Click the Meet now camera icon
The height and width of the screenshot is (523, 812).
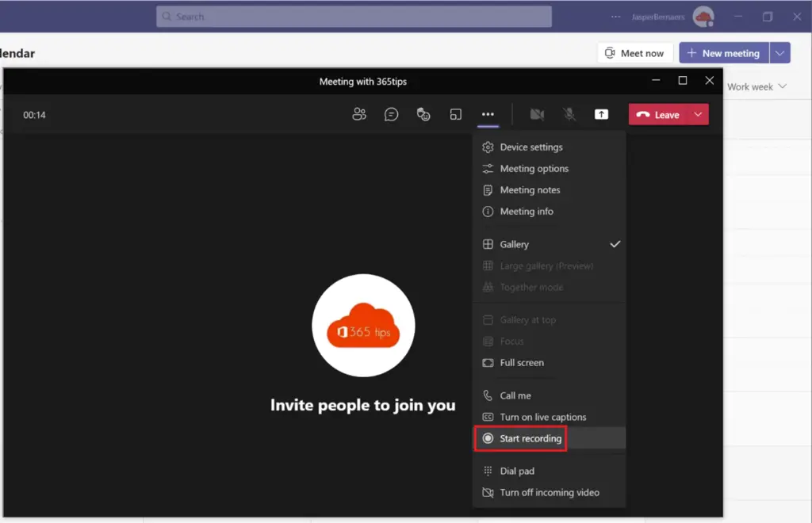[610, 53]
